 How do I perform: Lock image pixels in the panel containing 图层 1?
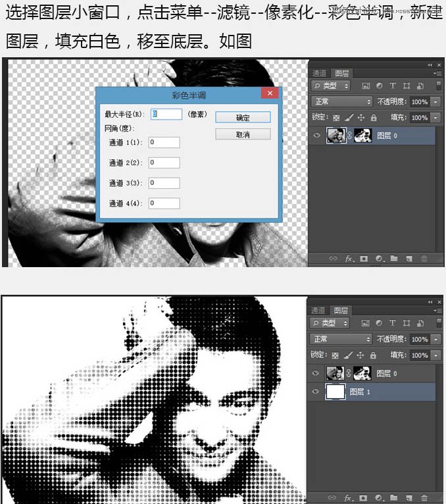click(348, 355)
